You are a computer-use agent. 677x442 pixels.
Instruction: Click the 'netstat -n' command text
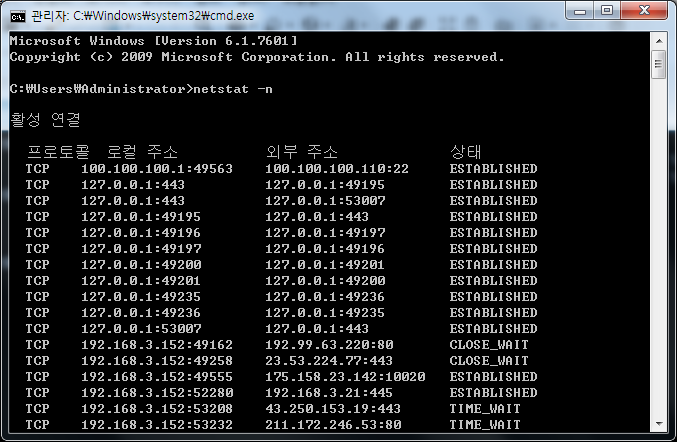pyautogui.click(x=233, y=89)
